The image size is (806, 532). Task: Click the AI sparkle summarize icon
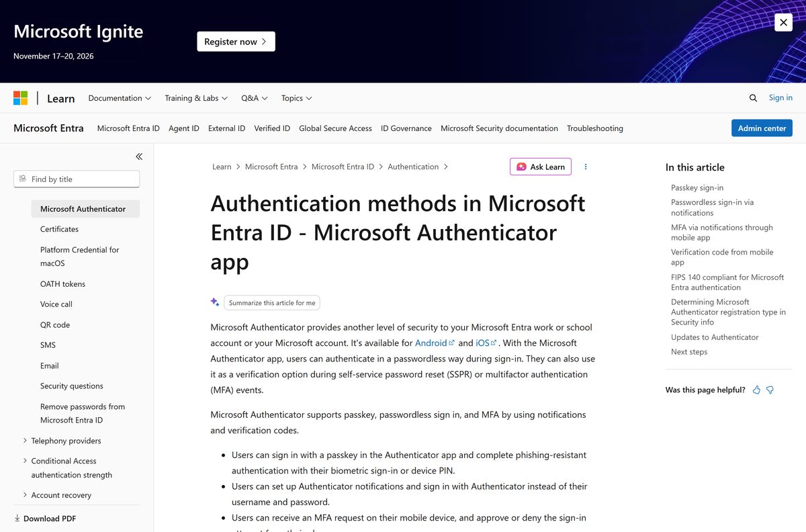click(x=215, y=302)
